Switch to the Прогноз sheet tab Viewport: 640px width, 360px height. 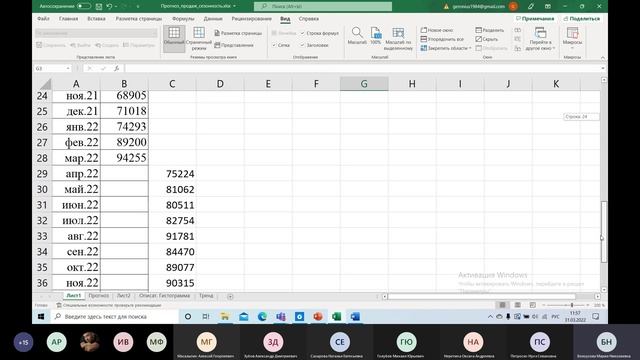pyautogui.click(x=99, y=296)
